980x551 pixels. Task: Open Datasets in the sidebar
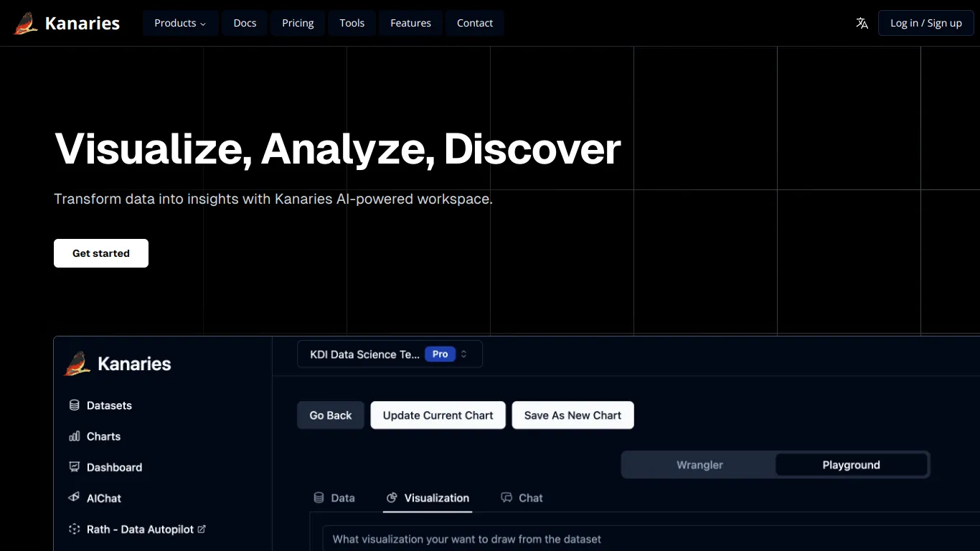click(x=109, y=405)
